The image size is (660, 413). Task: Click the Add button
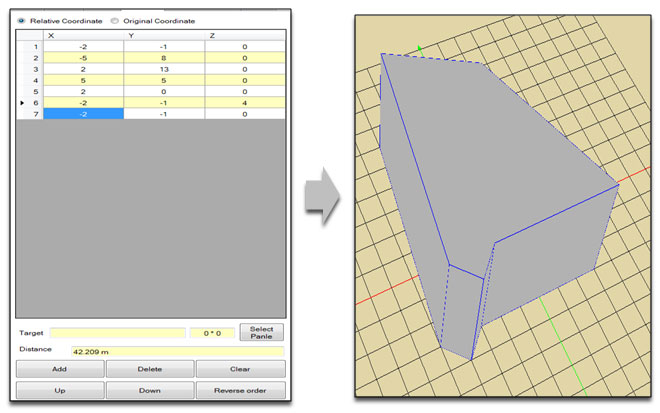(x=60, y=369)
